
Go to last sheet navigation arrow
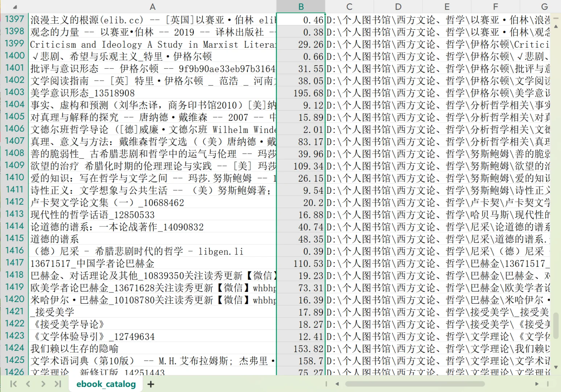click(57, 384)
